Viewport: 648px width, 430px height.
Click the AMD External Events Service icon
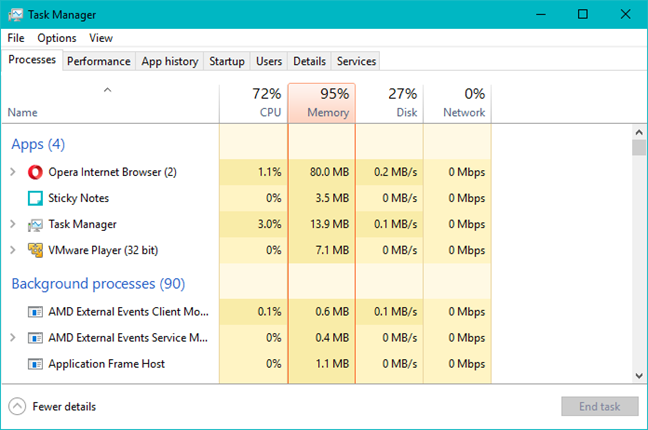coord(35,338)
